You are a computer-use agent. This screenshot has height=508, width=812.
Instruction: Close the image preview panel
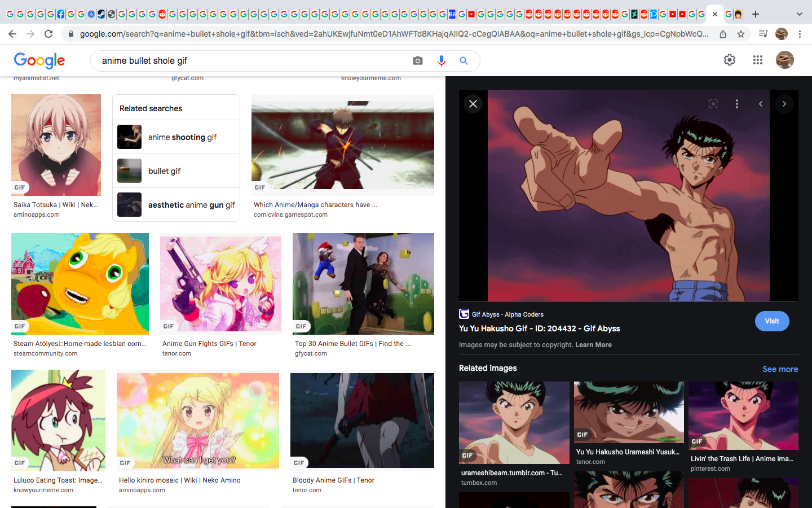[473, 104]
